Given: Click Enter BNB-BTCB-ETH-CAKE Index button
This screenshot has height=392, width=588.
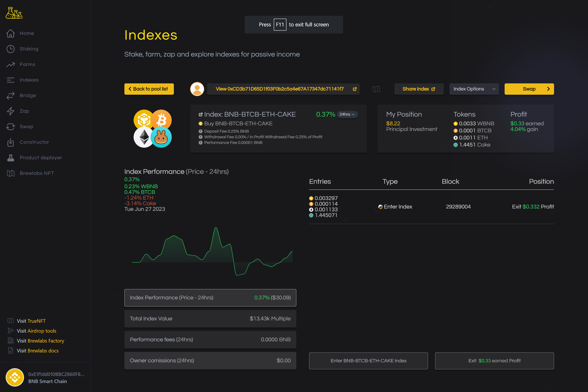Looking at the screenshot, I should [368, 361].
